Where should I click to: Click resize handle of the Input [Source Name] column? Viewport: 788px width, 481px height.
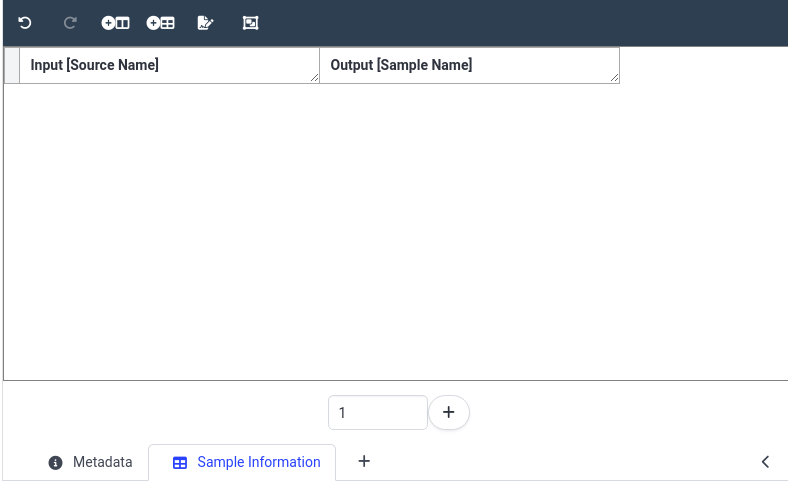coord(315,77)
